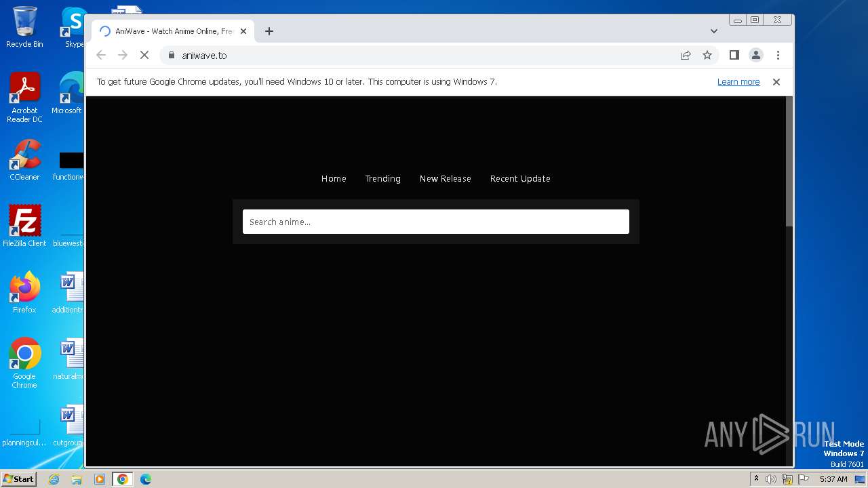868x488 pixels.
Task: Share this page using the share icon
Action: pyautogui.click(x=686, y=56)
